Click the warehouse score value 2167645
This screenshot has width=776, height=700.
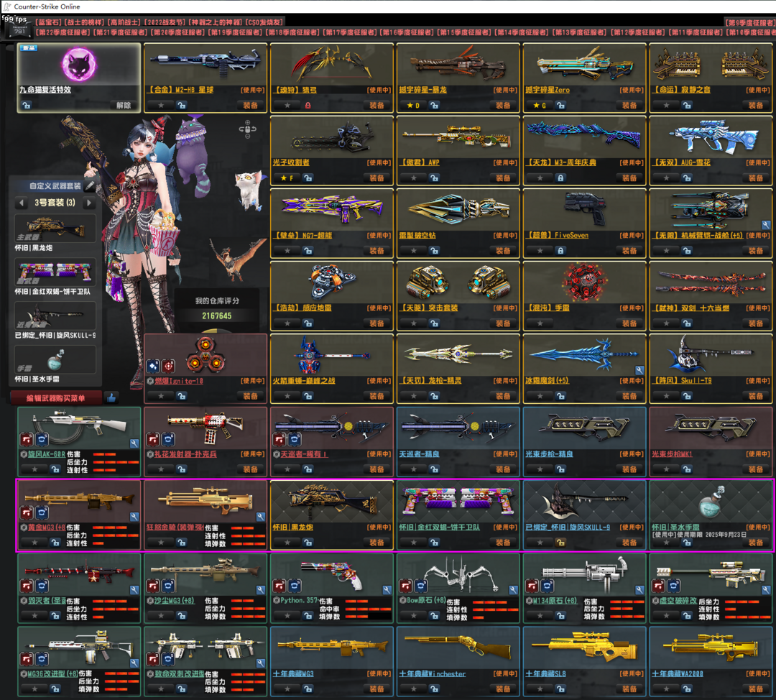[x=217, y=316]
